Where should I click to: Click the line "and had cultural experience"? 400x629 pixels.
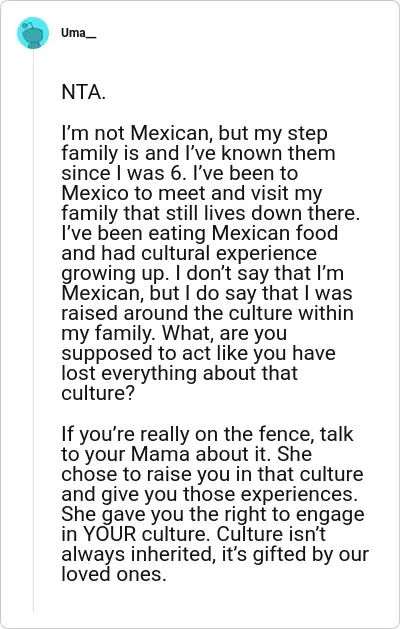tap(189, 254)
